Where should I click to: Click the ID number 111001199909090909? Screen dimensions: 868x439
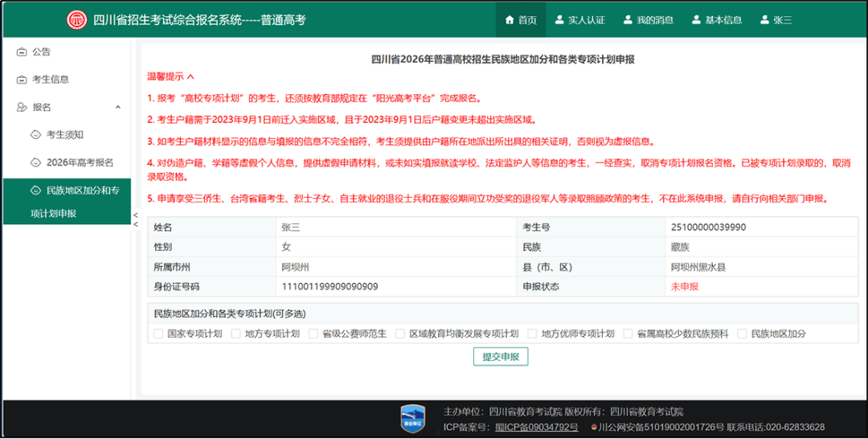(x=330, y=287)
